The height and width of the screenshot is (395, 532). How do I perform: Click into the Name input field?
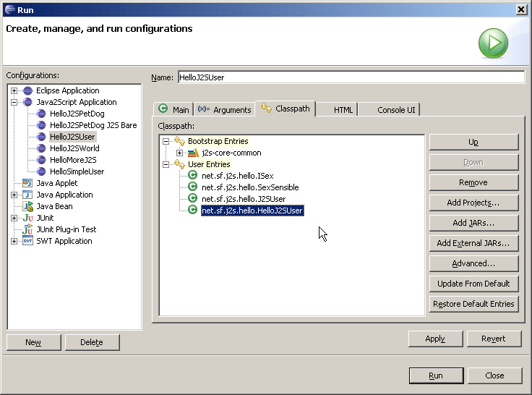click(x=351, y=77)
